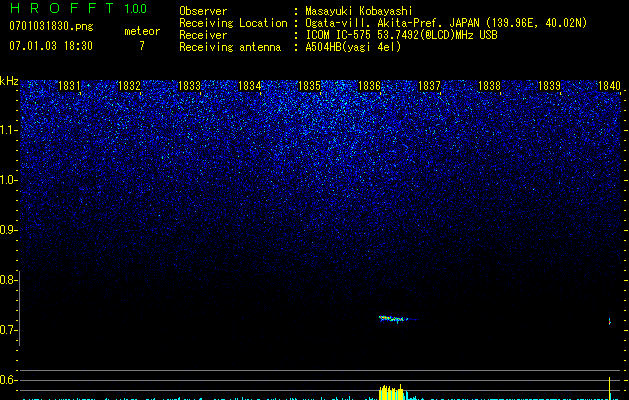Image resolution: width=629 pixels, height=400 pixels.
Task: Click the 1834 time marker
Action: (x=250, y=86)
